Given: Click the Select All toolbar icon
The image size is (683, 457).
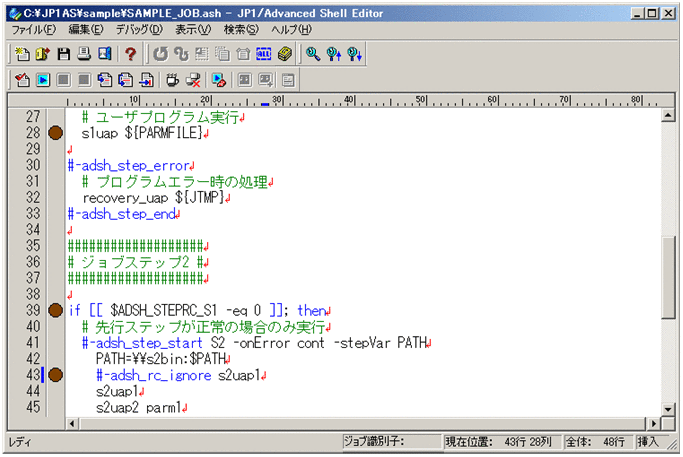Looking at the screenshot, I should [264, 54].
